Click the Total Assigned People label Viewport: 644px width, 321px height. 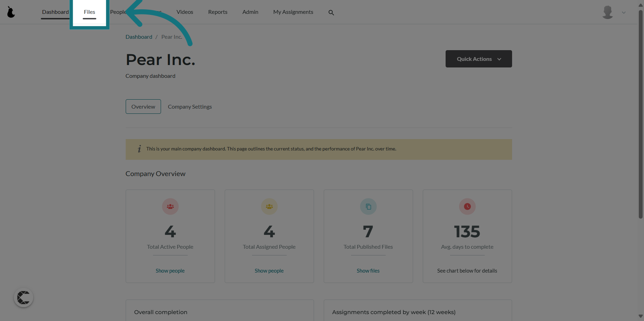[269, 247]
